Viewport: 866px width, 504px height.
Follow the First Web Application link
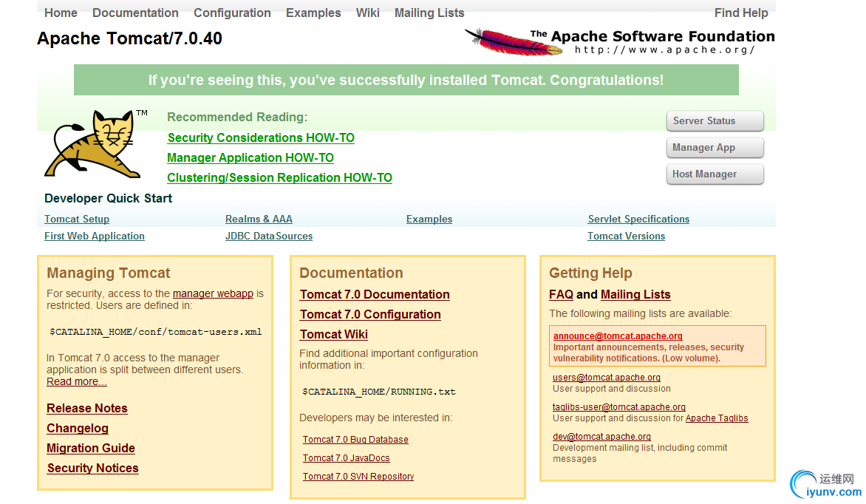95,236
